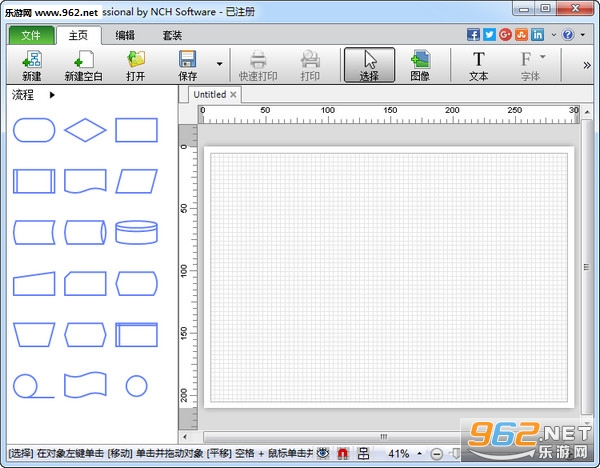Select the 文本 text tool
Screen dimensions: 600x468
(x=478, y=65)
